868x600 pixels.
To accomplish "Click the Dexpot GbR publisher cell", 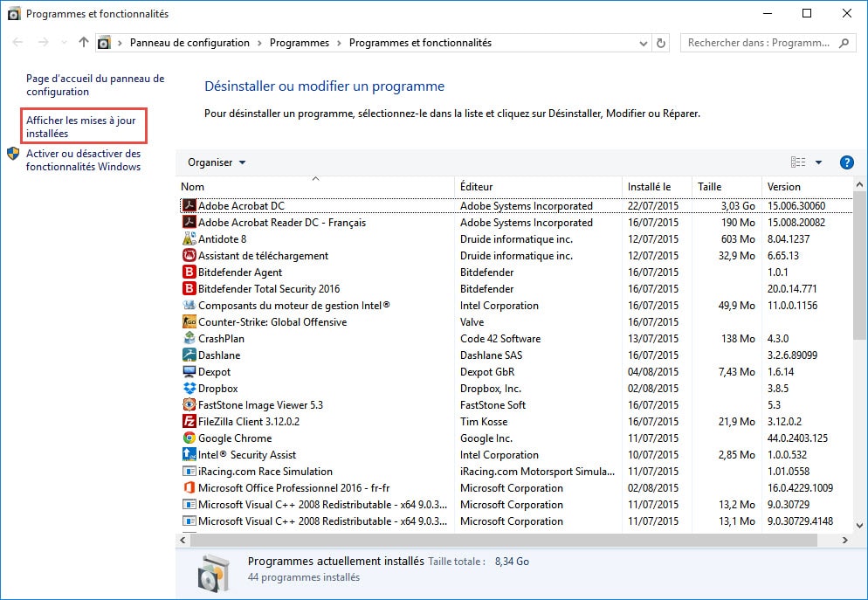I will [487, 371].
